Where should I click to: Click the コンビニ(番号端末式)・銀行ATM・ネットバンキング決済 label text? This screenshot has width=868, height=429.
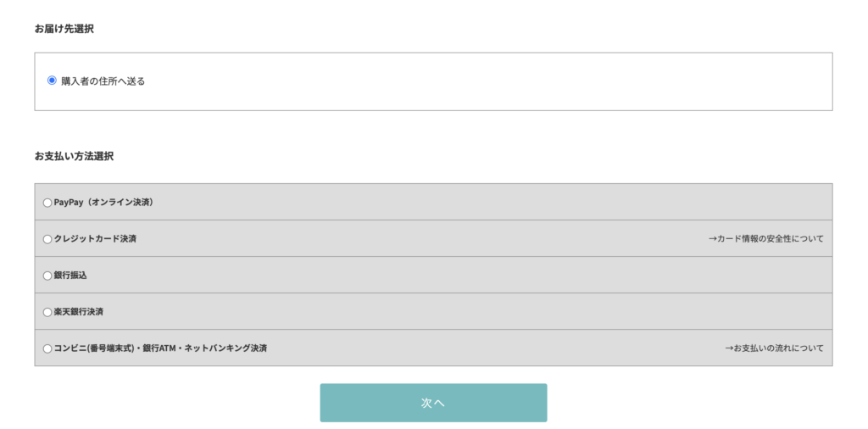160,348
